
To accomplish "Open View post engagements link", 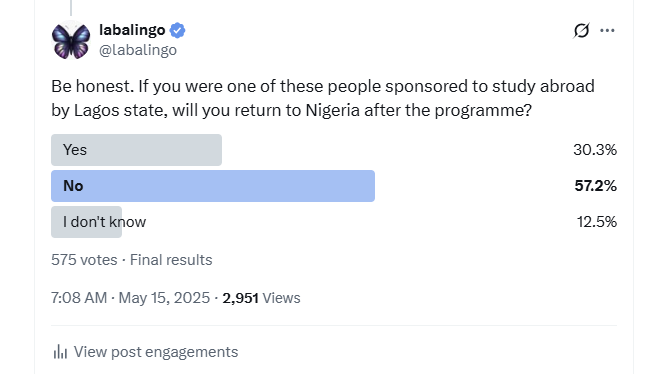I will (156, 352).
